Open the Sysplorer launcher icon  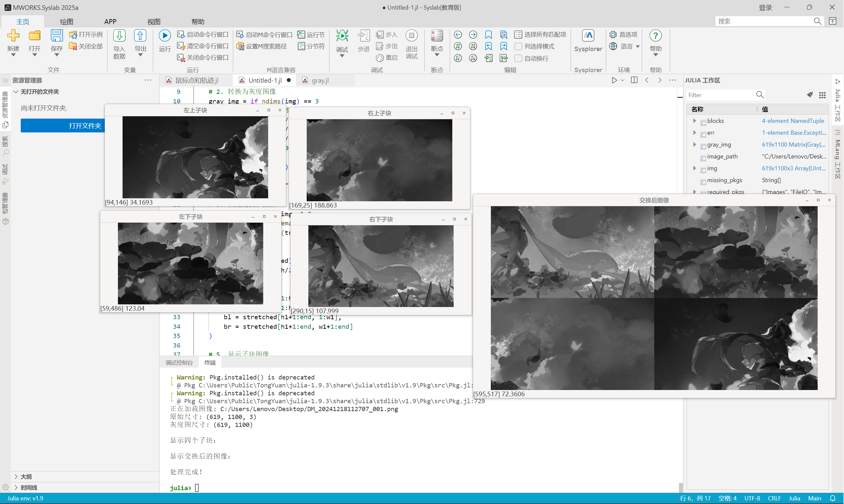tap(588, 36)
